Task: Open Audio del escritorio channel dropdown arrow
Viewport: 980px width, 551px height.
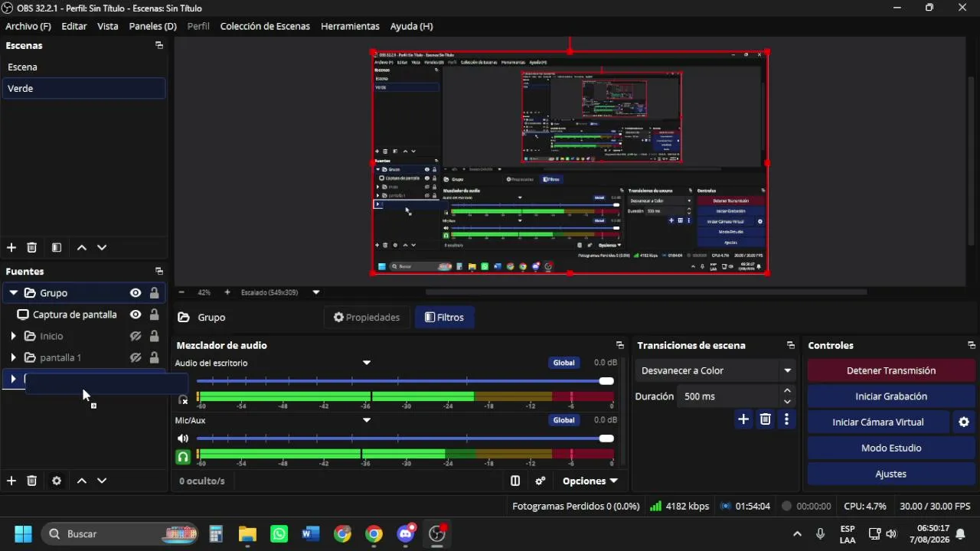Action: [367, 363]
